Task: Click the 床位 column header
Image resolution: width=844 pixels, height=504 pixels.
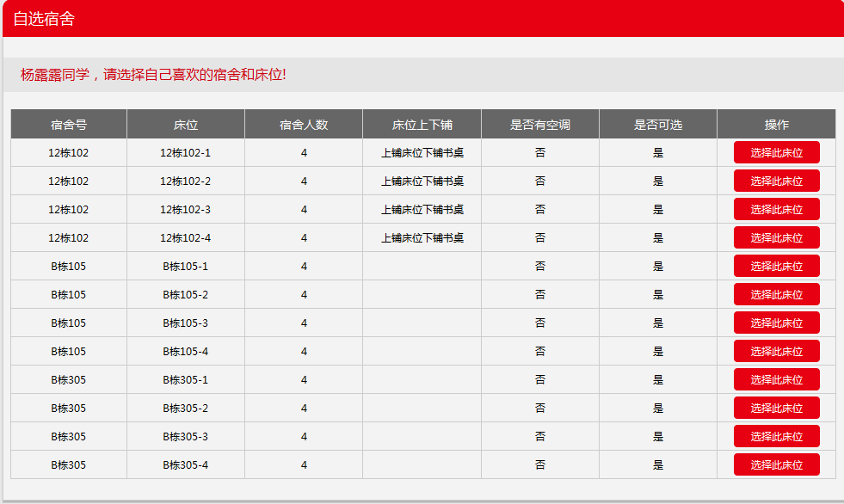Action: click(186, 125)
